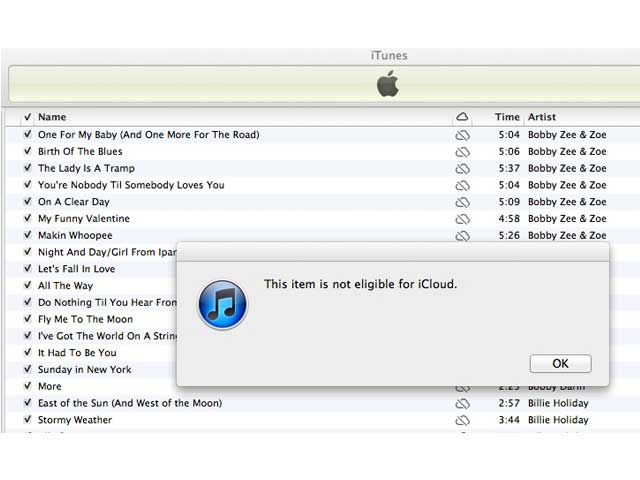The width and height of the screenshot is (640, 480).
Task: Select the Night And Day/Girl From Ipanema row
Action: click(x=107, y=252)
